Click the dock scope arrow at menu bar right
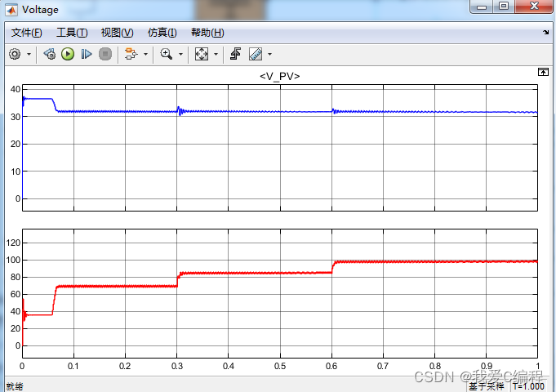Screen dimensions: 556x392 pos(545,33)
